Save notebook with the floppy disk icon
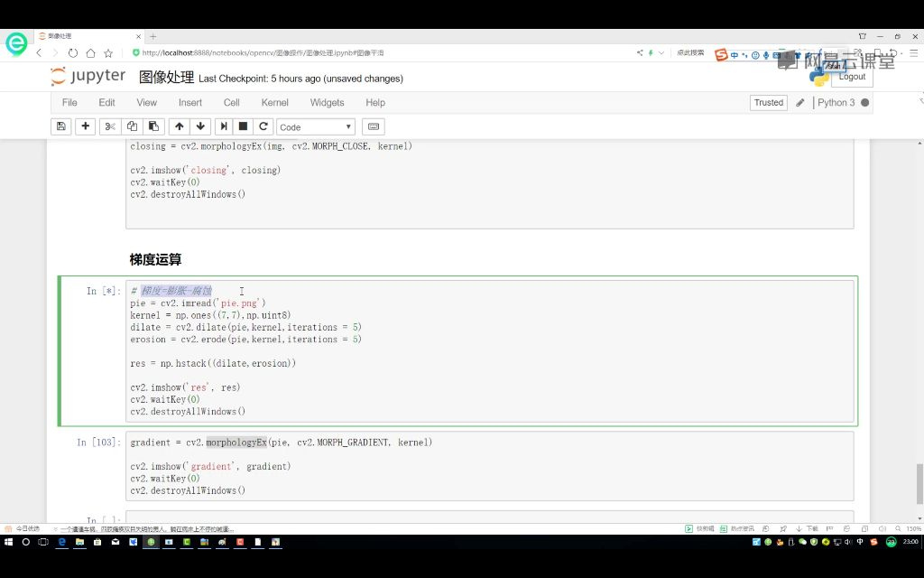 pos(60,126)
